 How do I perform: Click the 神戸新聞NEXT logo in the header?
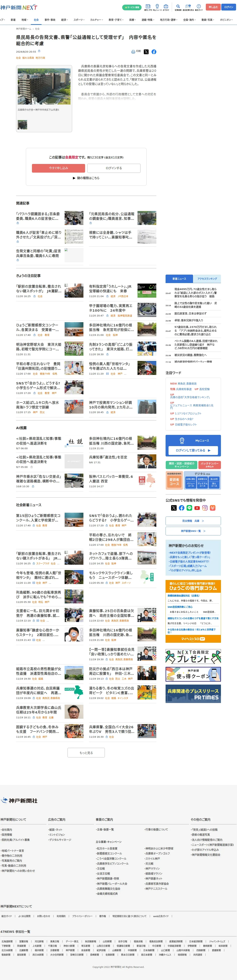[18, 7]
